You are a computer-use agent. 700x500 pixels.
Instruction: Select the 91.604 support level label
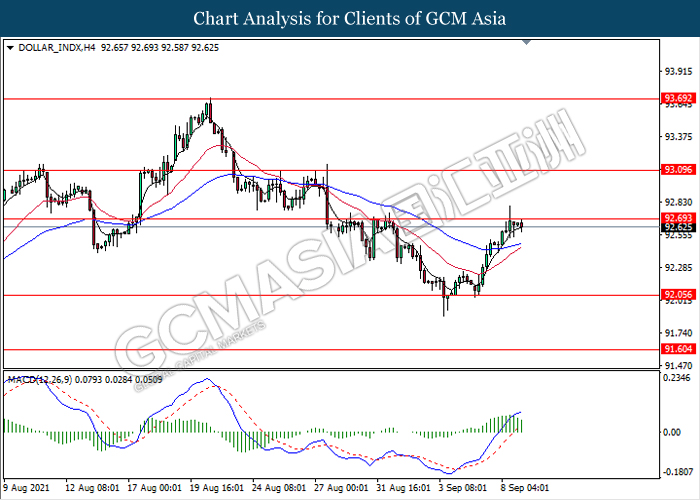tap(679, 349)
